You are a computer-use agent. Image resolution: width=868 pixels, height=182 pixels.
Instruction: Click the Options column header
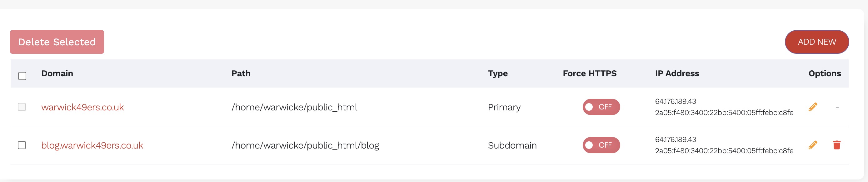[824, 73]
